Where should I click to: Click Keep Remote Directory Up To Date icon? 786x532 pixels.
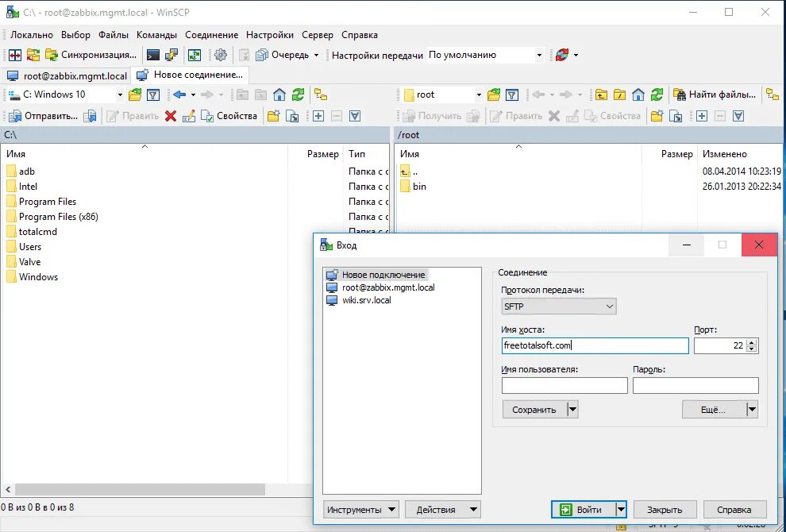tap(195, 55)
